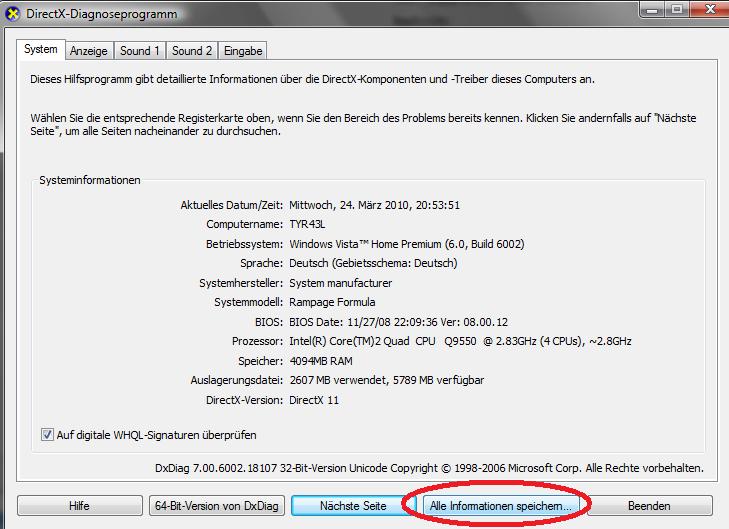Click the Betriebssystem: label
Viewport: 729px width, 529px height.
pos(244,244)
